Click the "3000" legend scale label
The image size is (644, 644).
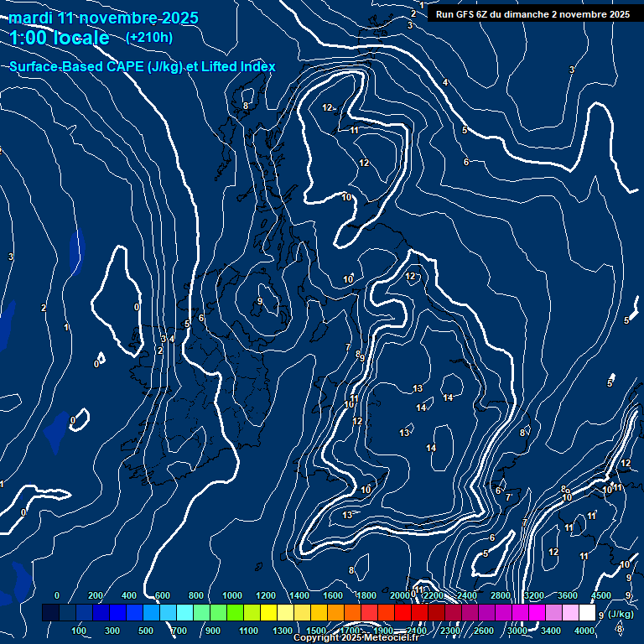(517, 631)
